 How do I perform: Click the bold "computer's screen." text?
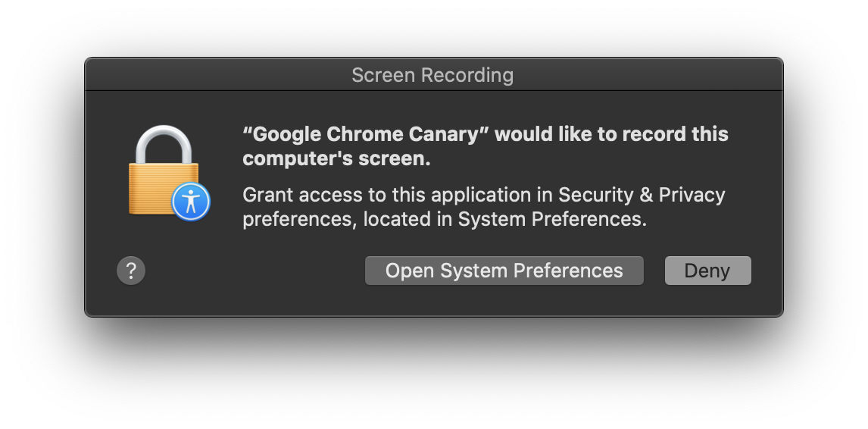336,158
